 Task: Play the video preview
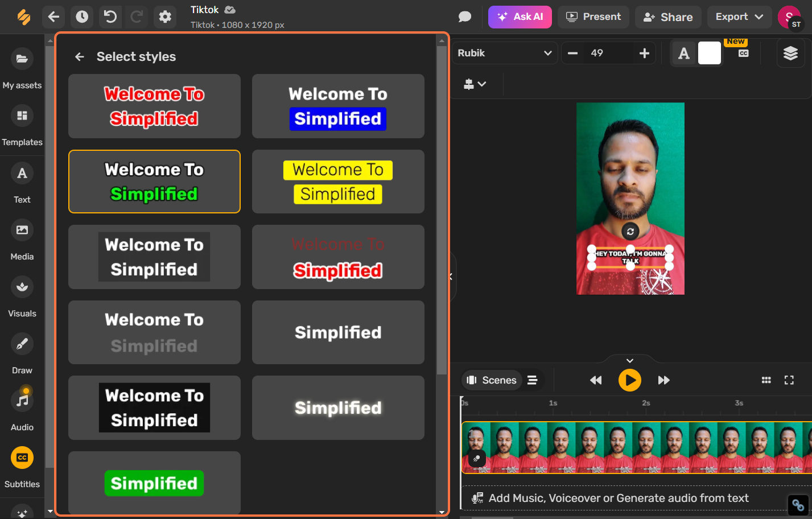click(x=630, y=380)
